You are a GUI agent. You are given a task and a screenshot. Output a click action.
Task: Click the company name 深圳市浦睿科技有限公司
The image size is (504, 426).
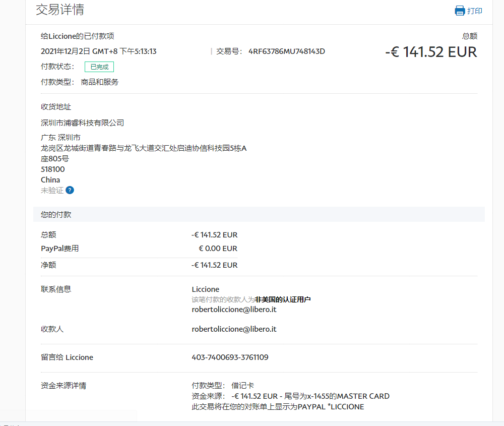click(82, 123)
